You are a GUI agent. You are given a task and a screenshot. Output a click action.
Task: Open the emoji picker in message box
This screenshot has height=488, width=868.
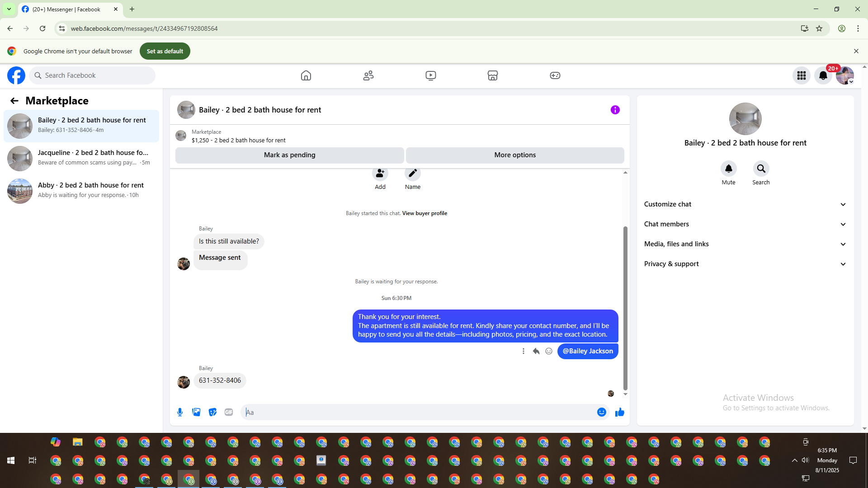601,412
